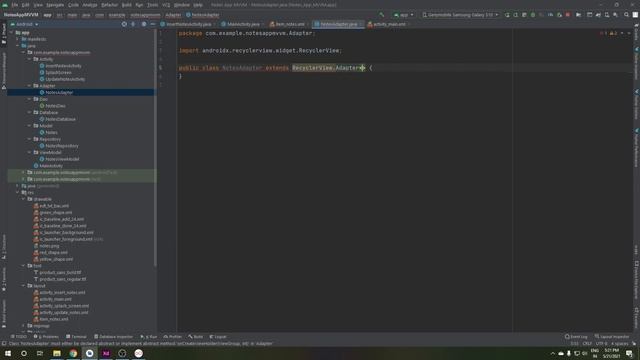
Task: Open the Logcat tool window
Action: [218, 337]
